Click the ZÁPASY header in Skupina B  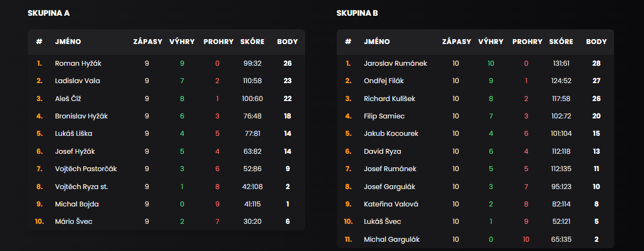[457, 41]
